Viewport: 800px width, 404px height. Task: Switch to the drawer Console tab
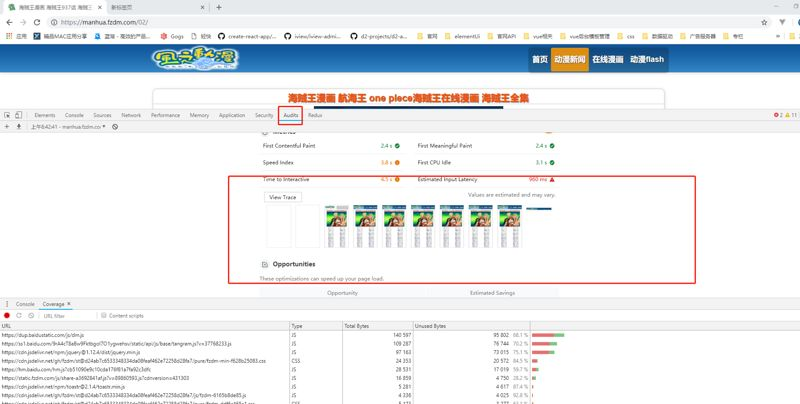[25, 304]
